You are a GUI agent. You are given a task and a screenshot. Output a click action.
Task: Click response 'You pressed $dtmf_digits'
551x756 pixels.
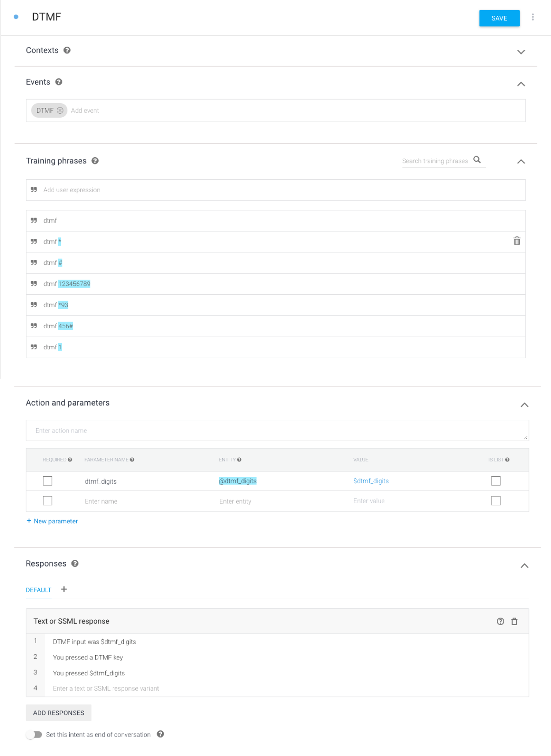point(89,673)
